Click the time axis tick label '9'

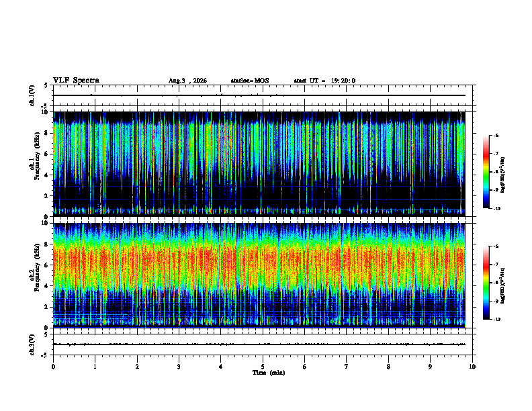[x=430, y=367]
